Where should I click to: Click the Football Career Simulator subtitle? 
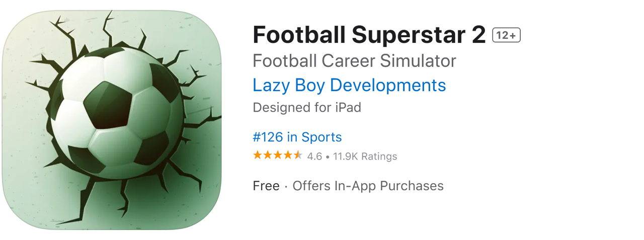tap(354, 61)
